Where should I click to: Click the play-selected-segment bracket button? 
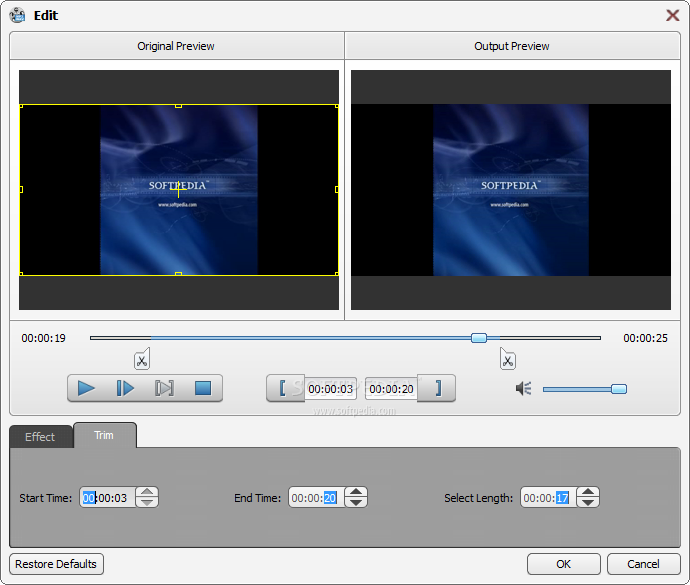pyautogui.click(x=164, y=388)
